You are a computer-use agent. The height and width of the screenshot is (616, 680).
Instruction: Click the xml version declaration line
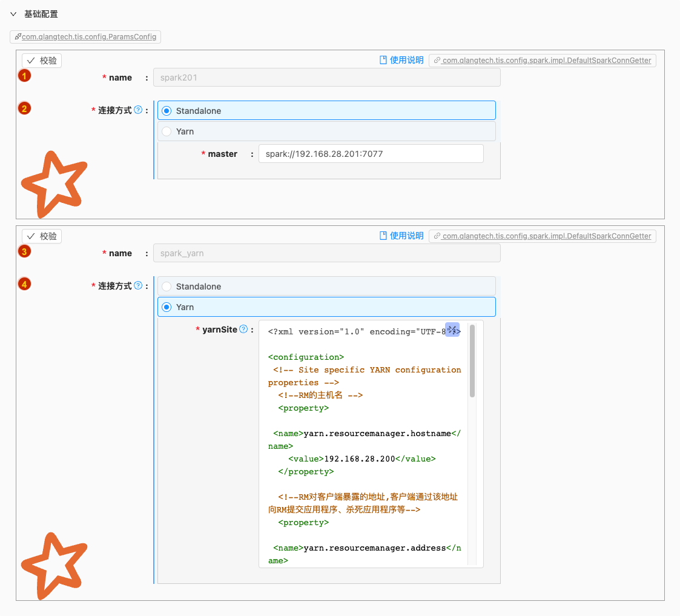pos(365,332)
